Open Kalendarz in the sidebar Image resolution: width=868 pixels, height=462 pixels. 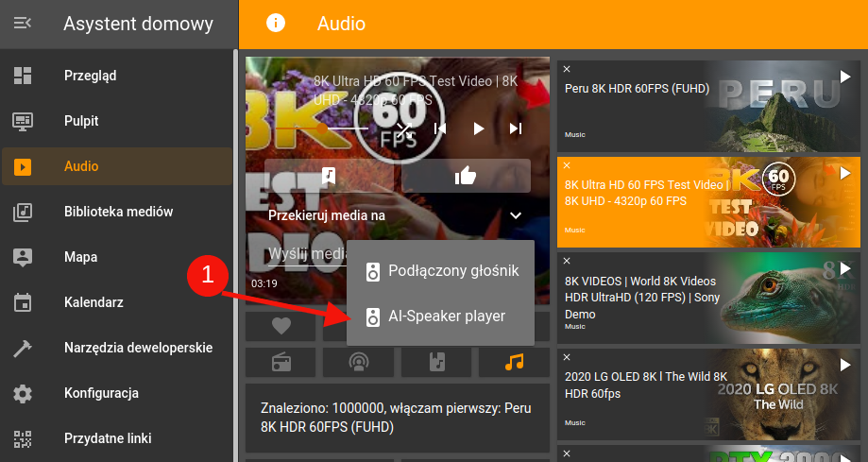point(117,302)
